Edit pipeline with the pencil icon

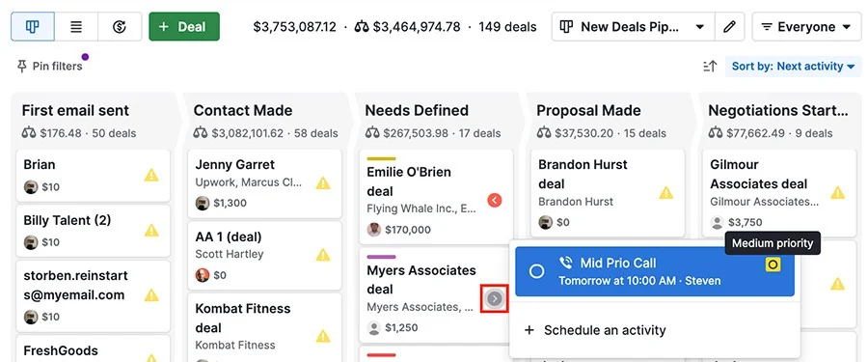coord(729,27)
